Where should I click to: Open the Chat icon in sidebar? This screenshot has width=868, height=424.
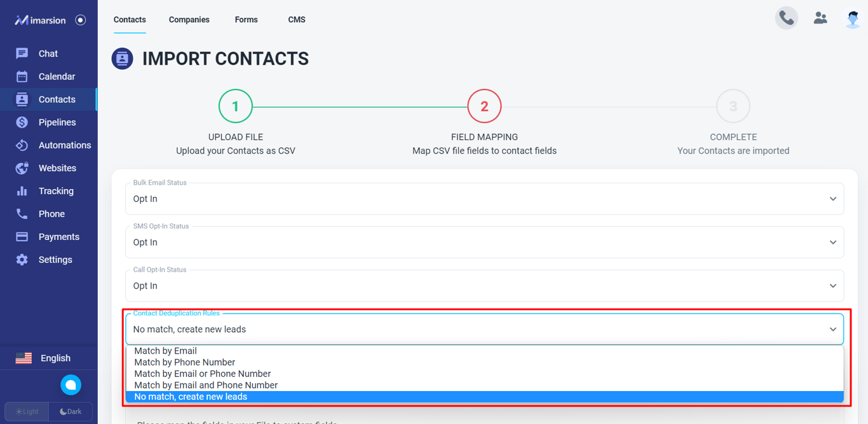point(22,53)
